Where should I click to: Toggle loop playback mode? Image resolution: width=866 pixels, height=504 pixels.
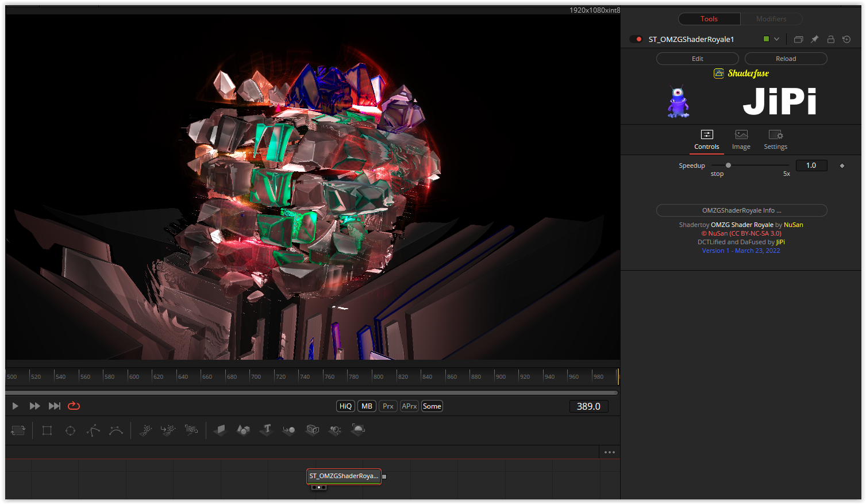74,406
